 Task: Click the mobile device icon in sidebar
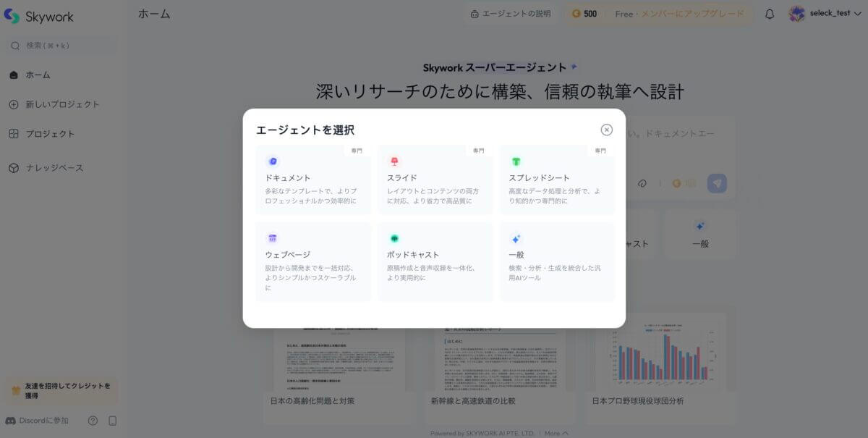(113, 421)
